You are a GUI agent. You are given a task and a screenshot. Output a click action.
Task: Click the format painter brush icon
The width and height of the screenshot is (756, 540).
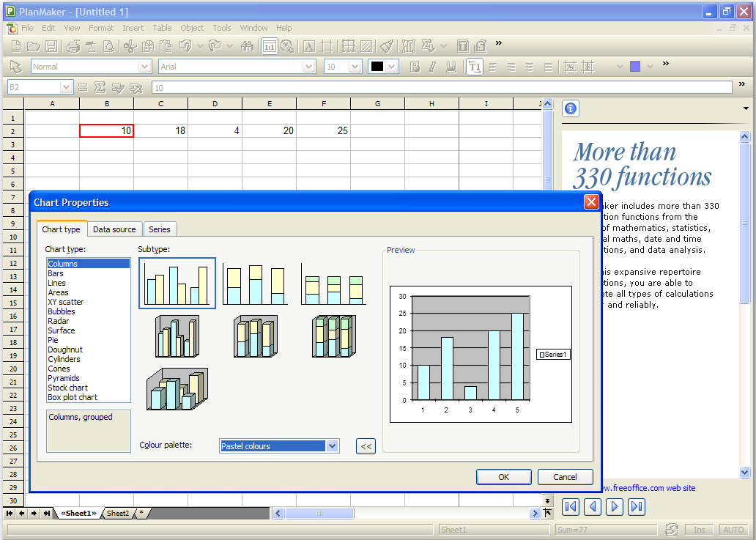pos(387,46)
